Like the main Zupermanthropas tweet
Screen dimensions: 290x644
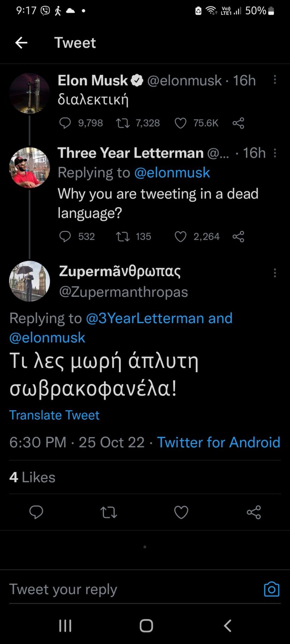(x=181, y=512)
